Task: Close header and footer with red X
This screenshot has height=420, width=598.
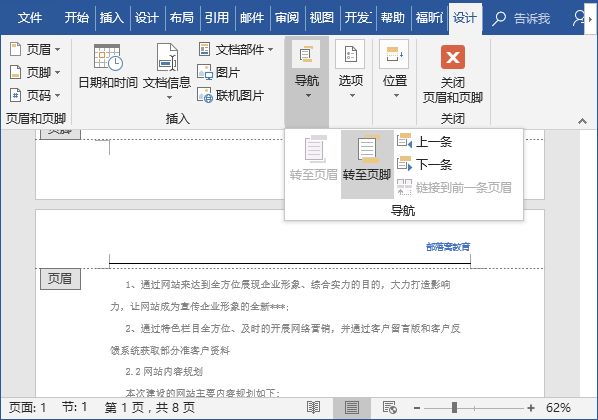Action: click(x=453, y=57)
